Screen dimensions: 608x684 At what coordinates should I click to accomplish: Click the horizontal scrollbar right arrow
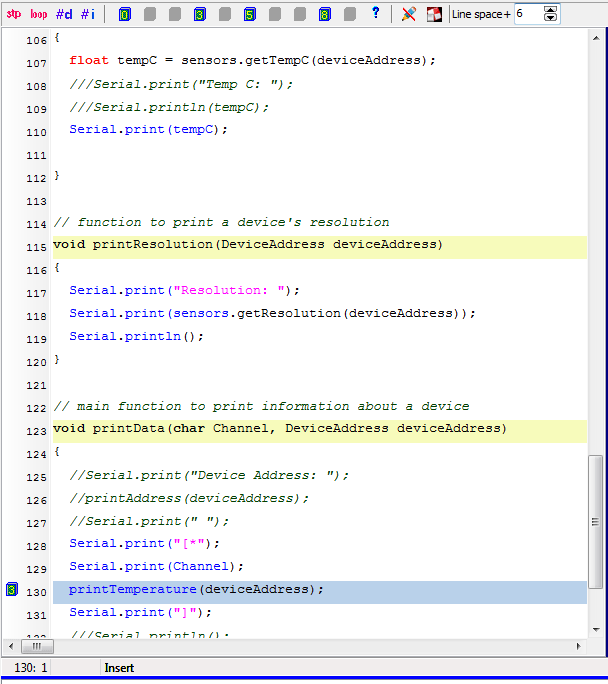click(x=578, y=646)
